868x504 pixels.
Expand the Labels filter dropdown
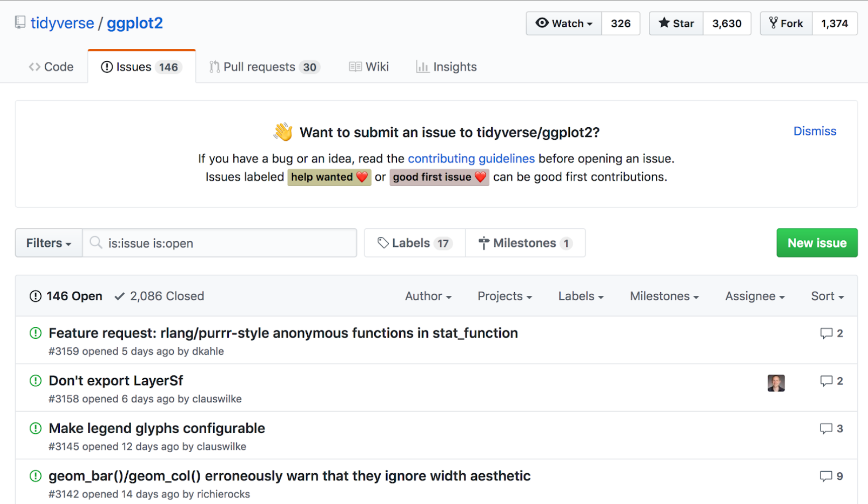tap(581, 296)
